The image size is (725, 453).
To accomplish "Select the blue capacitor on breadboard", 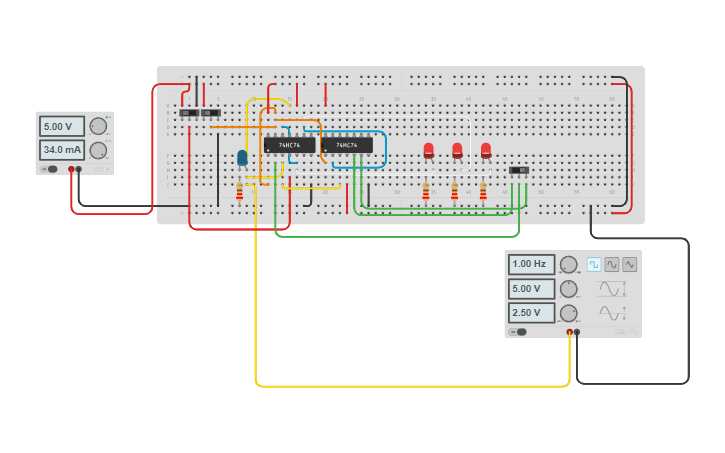I will coord(242,158).
